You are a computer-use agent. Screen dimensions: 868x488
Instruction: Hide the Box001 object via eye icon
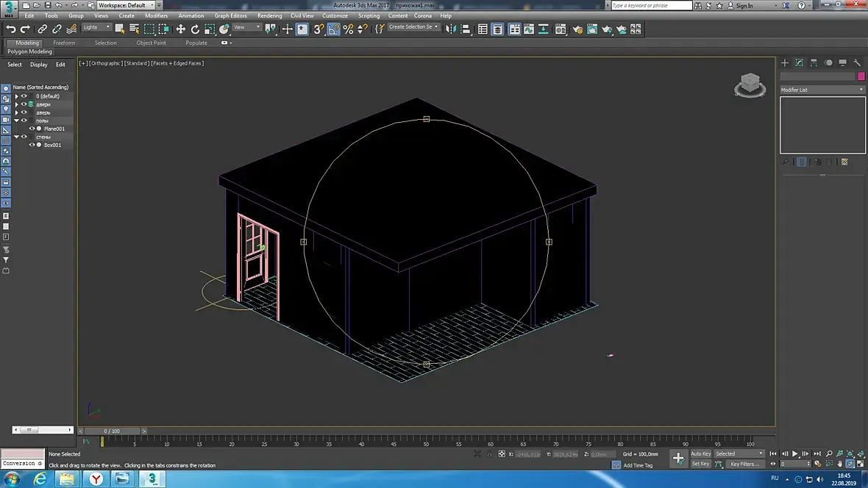(x=32, y=145)
